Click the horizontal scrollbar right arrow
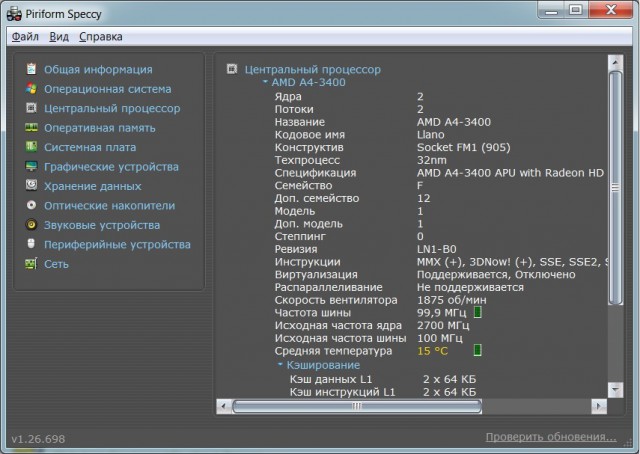This screenshot has height=454, width=640. (x=599, y=406)
